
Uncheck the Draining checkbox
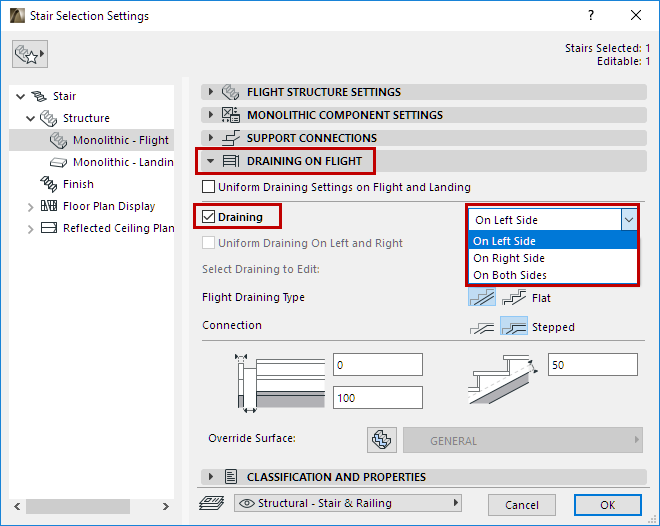tap(208, 217)
